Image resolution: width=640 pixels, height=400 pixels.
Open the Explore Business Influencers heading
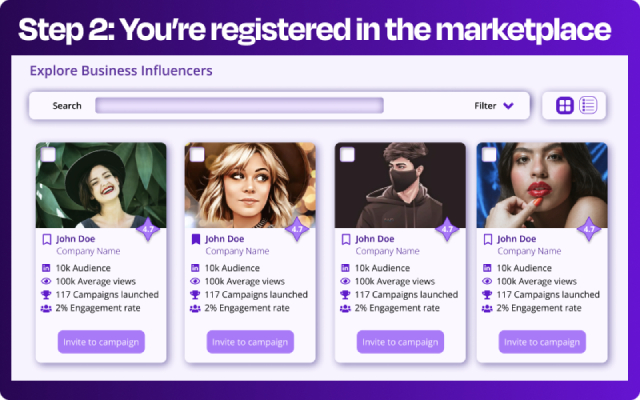tap(121, 71)
